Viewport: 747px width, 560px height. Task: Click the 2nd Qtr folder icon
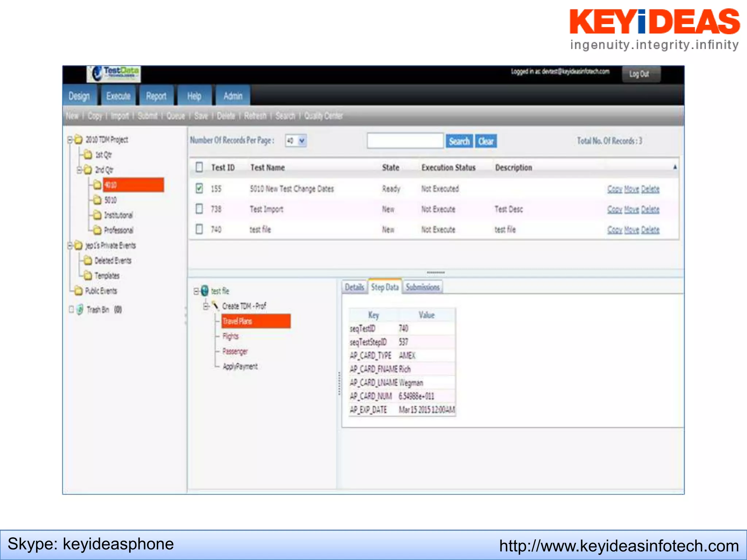click(88, 170)
